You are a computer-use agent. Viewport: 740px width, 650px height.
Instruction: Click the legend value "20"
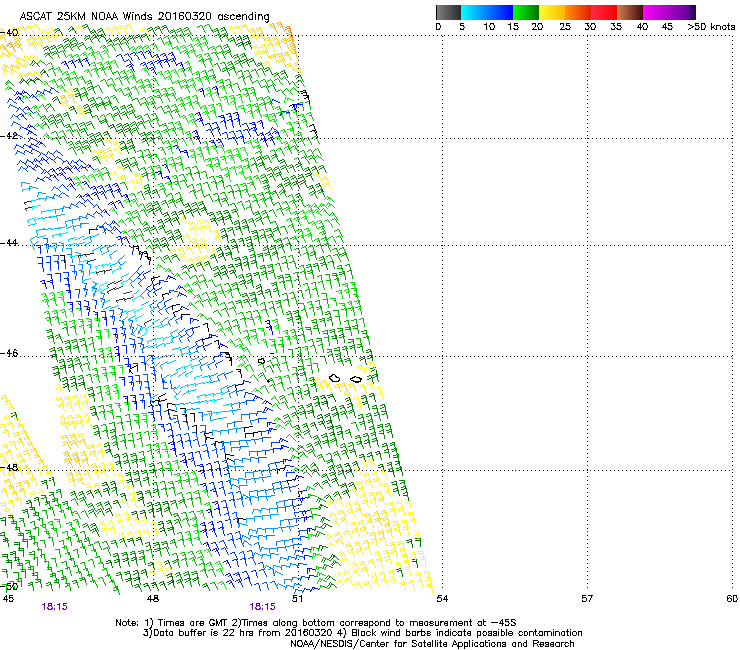[537, 26]
